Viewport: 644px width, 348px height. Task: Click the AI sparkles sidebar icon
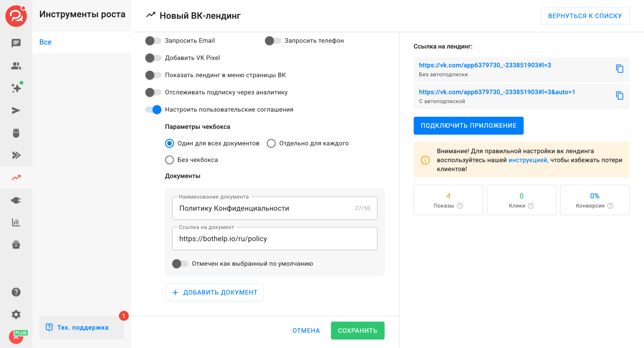pos(16,88)
